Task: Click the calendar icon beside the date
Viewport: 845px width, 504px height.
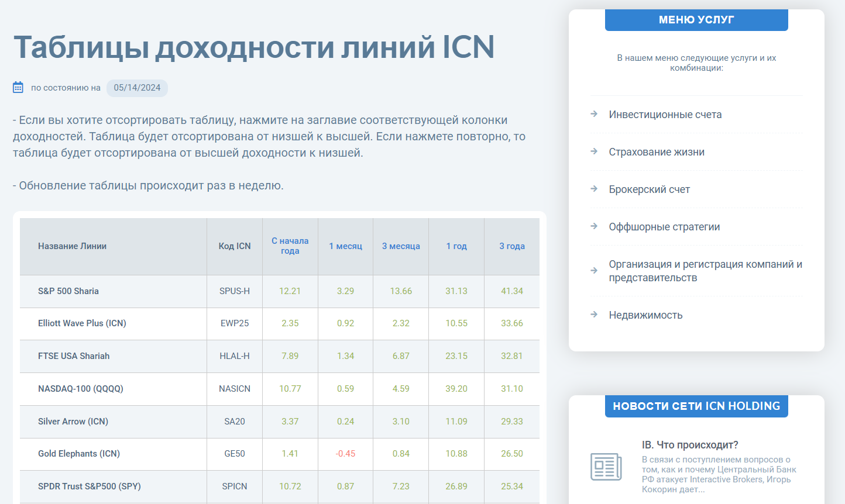Action: [x=18, y=87]
